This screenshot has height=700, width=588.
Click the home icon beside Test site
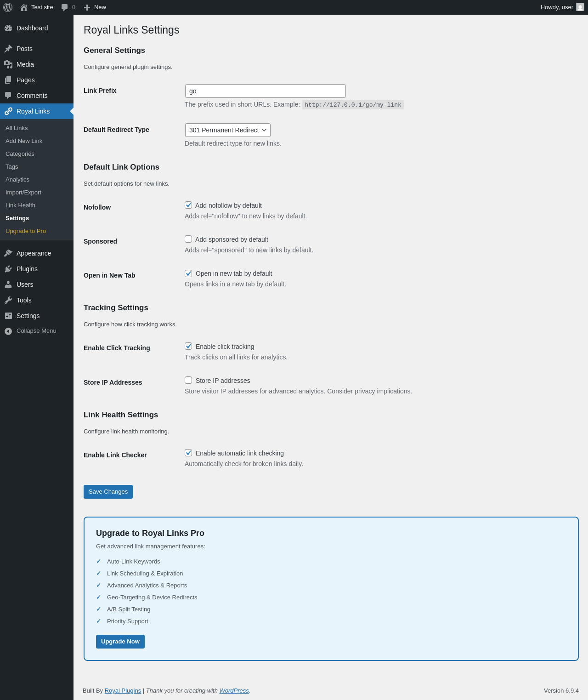(24, 7)
